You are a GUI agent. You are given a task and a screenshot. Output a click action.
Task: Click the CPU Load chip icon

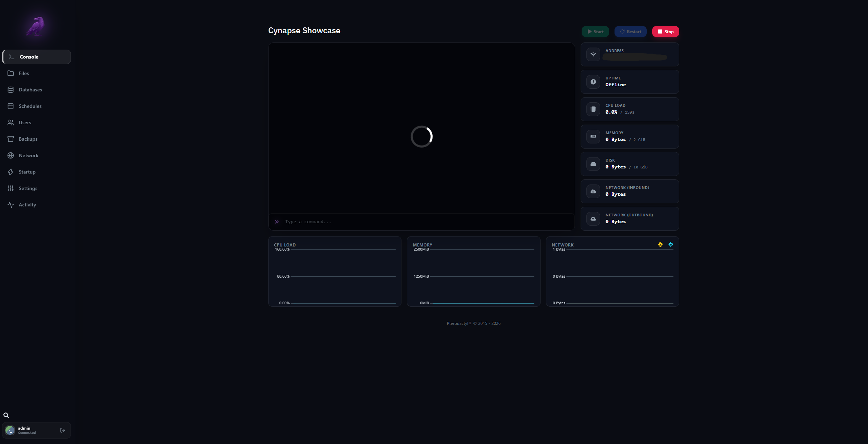tap(593, 109)
